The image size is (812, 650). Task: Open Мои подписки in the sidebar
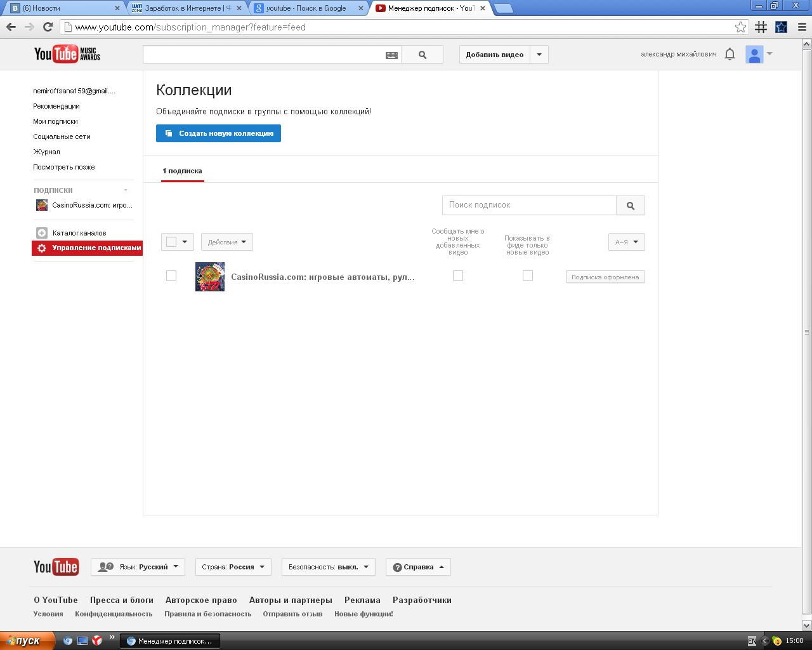click(x=56, y=121)
